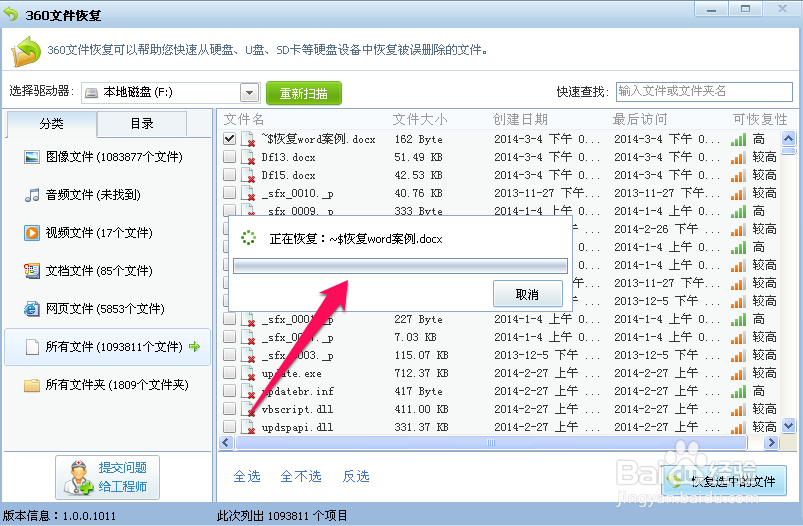803x526 pixels.
Task: Select 所有文件夹 (1809个文件夹) category
Action: (x=108, y=385)
